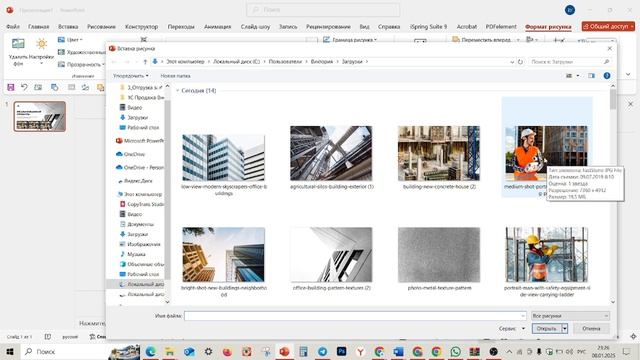
Task: Open Музыка folder in sidebar
Action: 132,254
